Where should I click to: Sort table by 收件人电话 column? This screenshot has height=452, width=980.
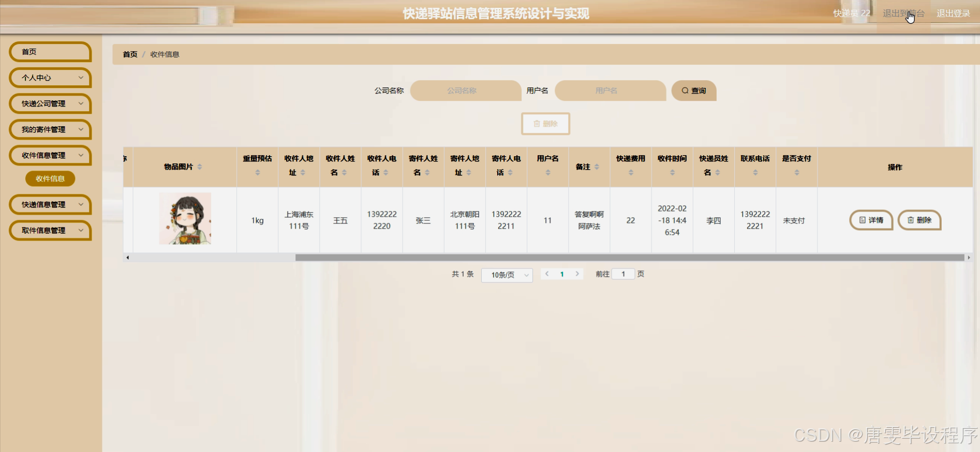coord(385,173)
